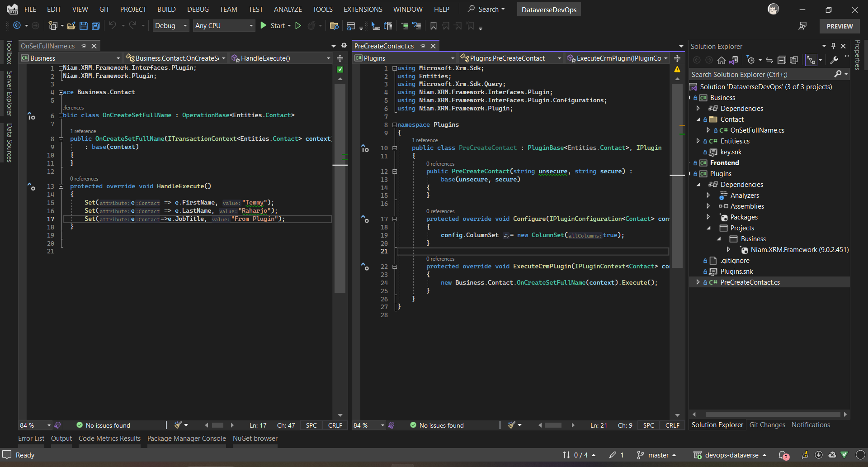Image resolution: width=868 pixels, height=467 pixels.
Task: Click the Redo arrow icon
Action: tap(132, 26)
